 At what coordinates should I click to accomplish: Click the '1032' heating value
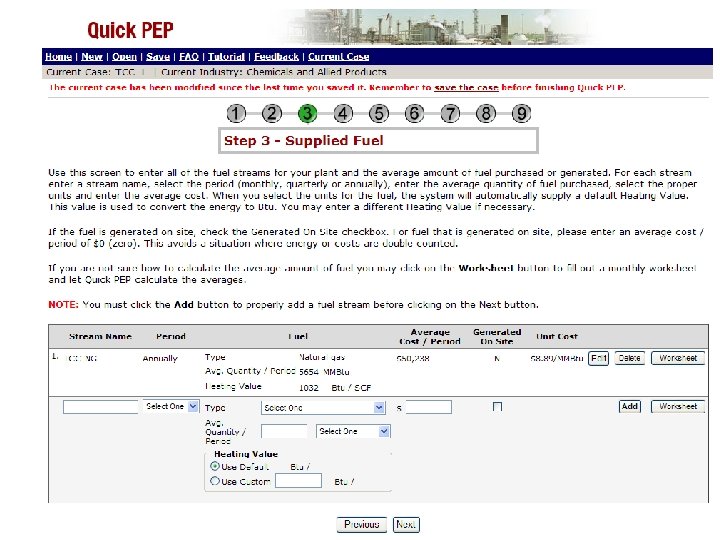pos(309,388)
